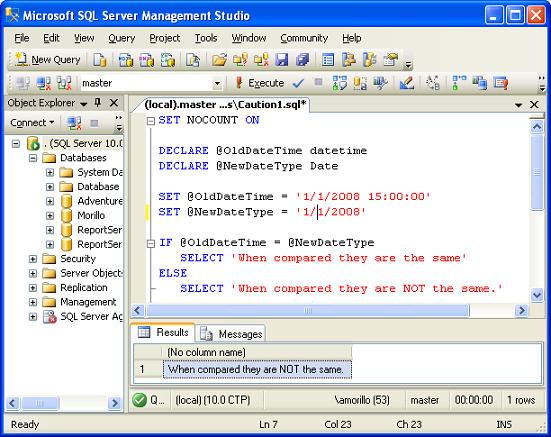Open a new Database Engine Query
551x437 pixels.
click(100, 60)
